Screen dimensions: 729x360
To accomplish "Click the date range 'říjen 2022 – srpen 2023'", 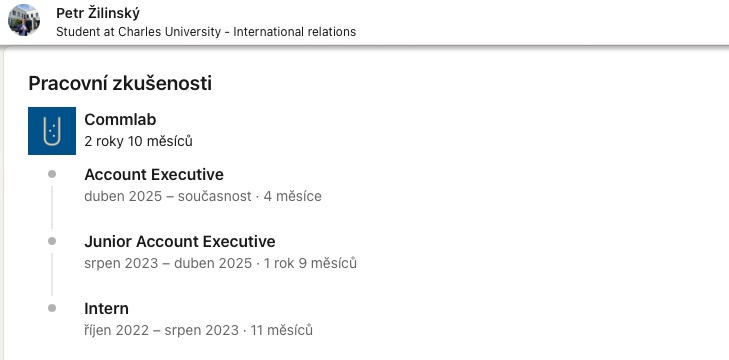I will pyautogui.click(x=161, y=330).
